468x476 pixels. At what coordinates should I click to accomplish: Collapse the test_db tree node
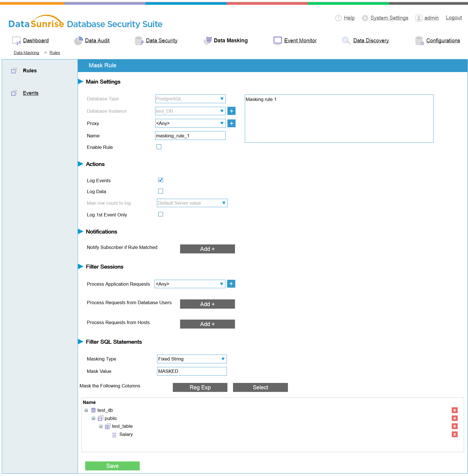tap(86, 410)
